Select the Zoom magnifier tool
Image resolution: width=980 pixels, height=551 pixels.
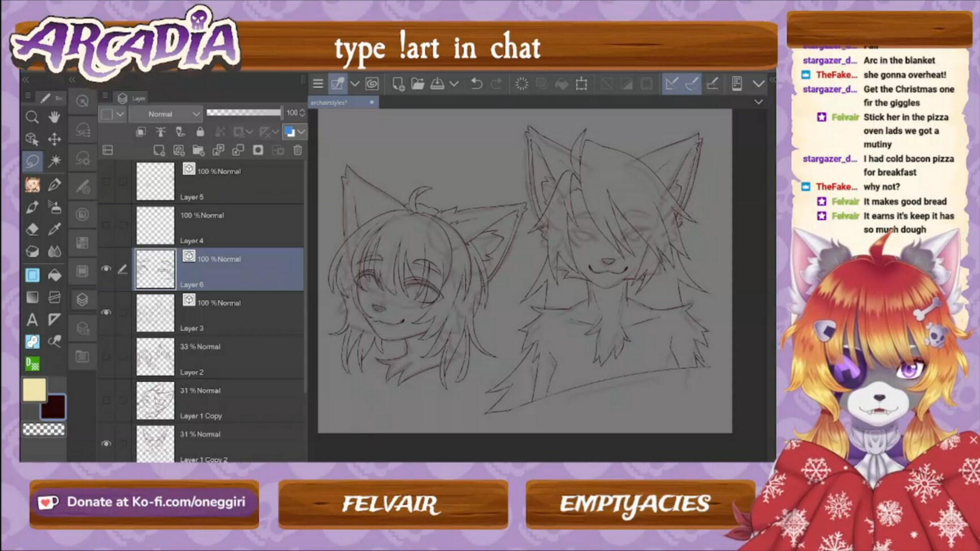(x=32, y=117)
